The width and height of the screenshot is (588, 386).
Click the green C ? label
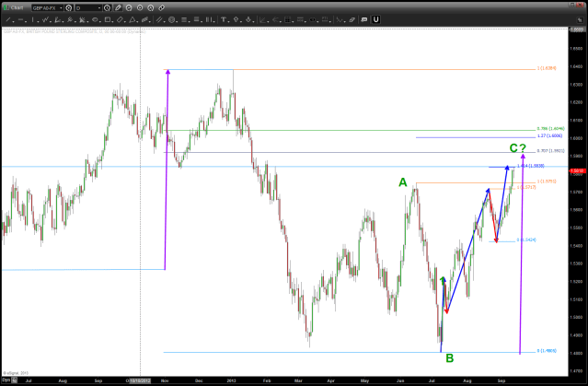click(x=518, y=148)
